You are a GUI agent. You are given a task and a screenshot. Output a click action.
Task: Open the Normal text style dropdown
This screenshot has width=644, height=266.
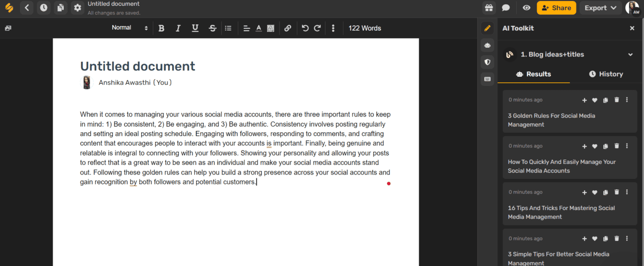[x=129, y=28]
